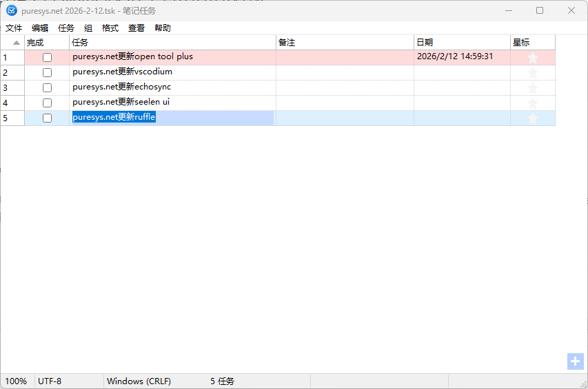Click the sort arrow in header corner
This screenshot has width=588, height=389.
pos(17,43)
